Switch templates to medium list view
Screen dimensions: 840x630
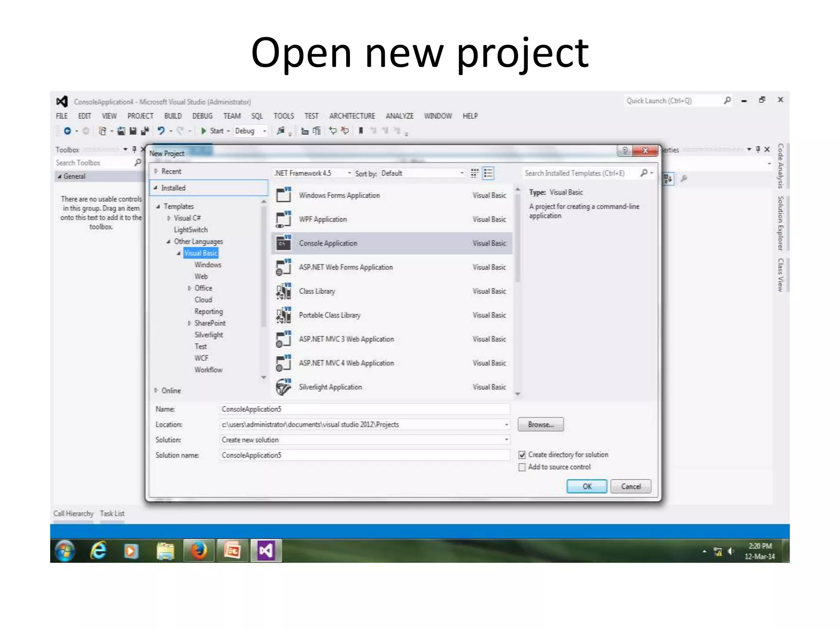488,173
